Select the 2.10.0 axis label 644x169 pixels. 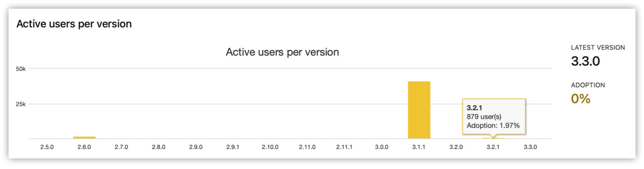(270, 147)
